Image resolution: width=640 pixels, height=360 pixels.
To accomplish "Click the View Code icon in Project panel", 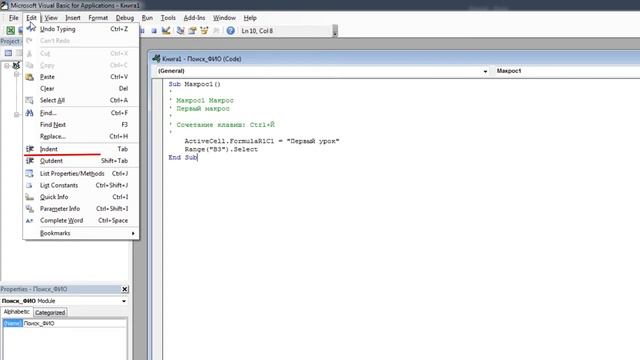I will pos(8,53).
